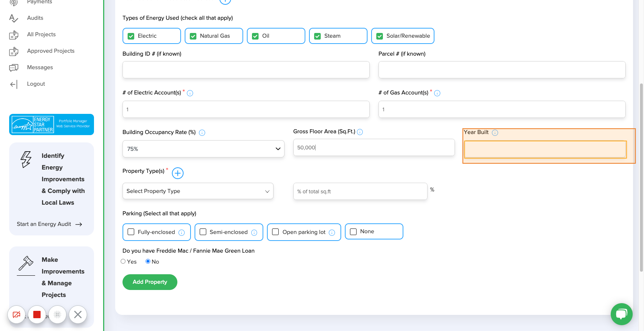Click the # of Gas Accounts field
Screen dimensions: 644x331
click(502, 109)
